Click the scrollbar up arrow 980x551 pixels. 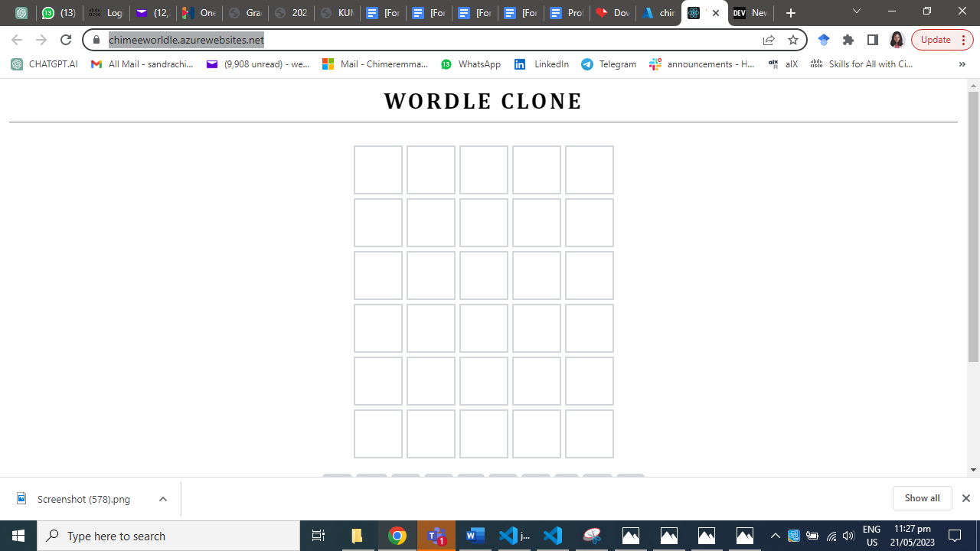pyautogui.click(x=974, y=85)
